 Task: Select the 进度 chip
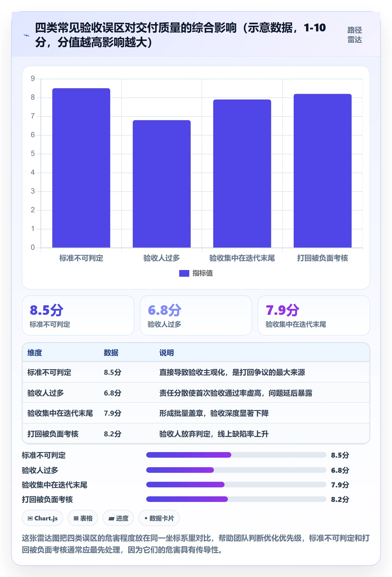point(118,518)
